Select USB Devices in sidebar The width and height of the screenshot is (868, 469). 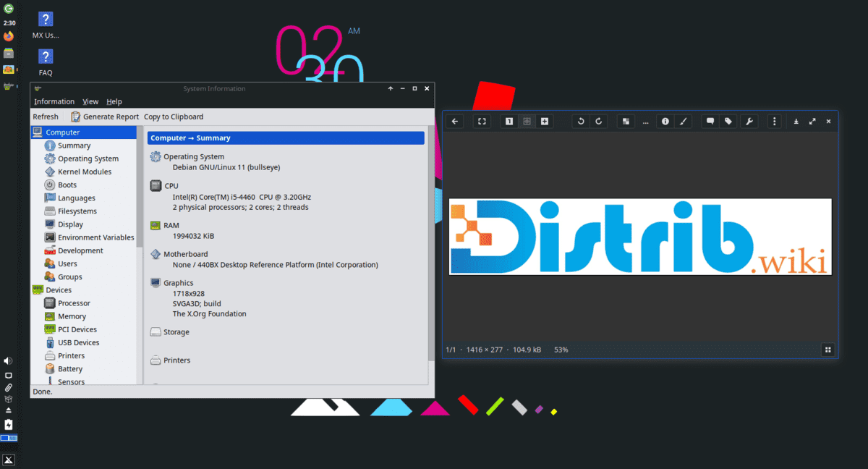(78, 342)
